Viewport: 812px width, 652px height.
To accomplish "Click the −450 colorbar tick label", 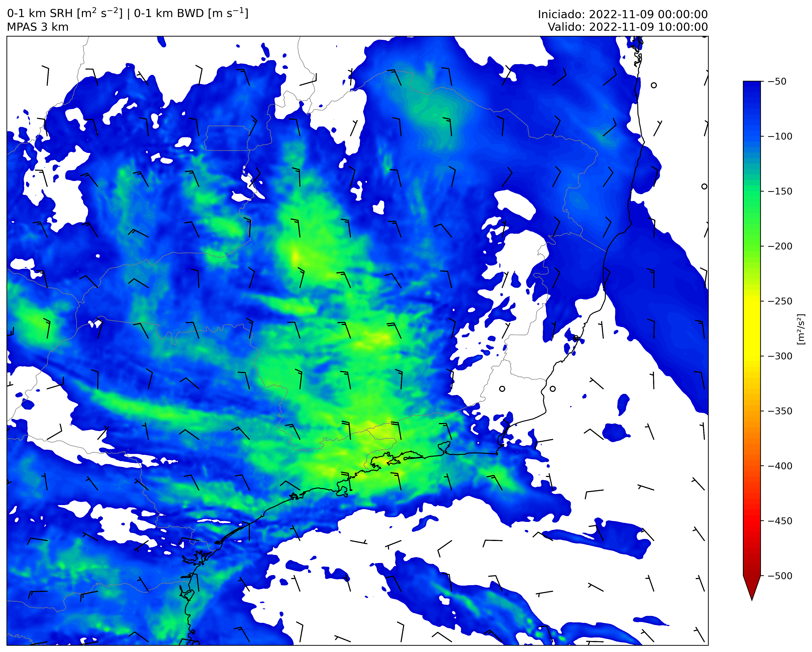I will pyautogui.click(x=780, y=521).
